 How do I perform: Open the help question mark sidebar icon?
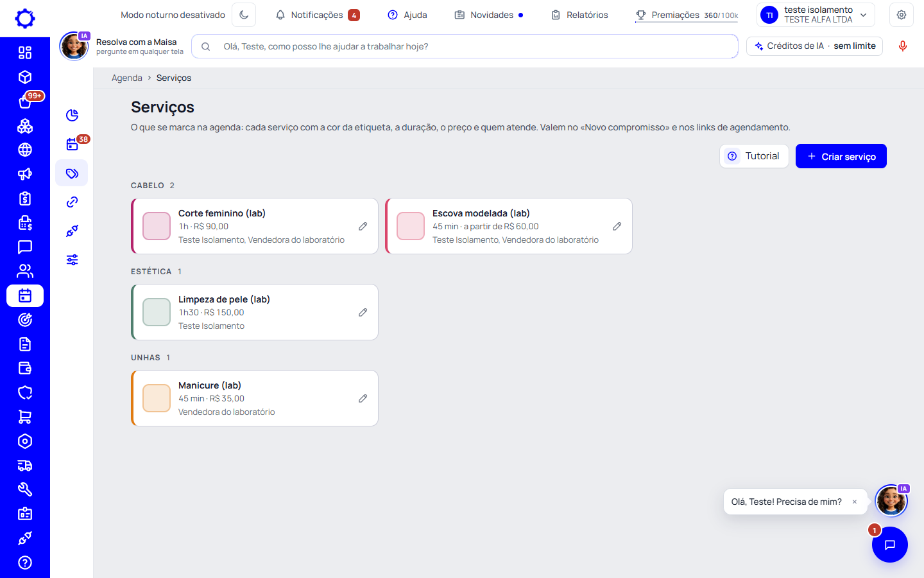tap(25, 563)
